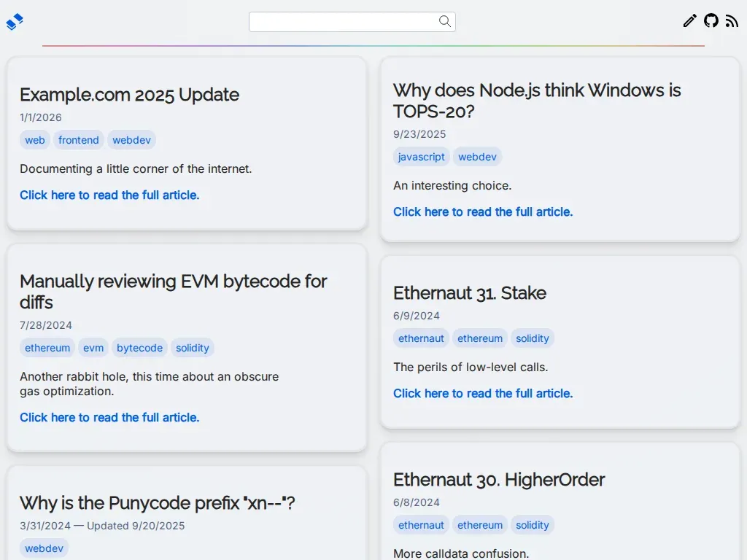Open 'Ethernaut 30. HigherOrder' post title

[499, 480]
